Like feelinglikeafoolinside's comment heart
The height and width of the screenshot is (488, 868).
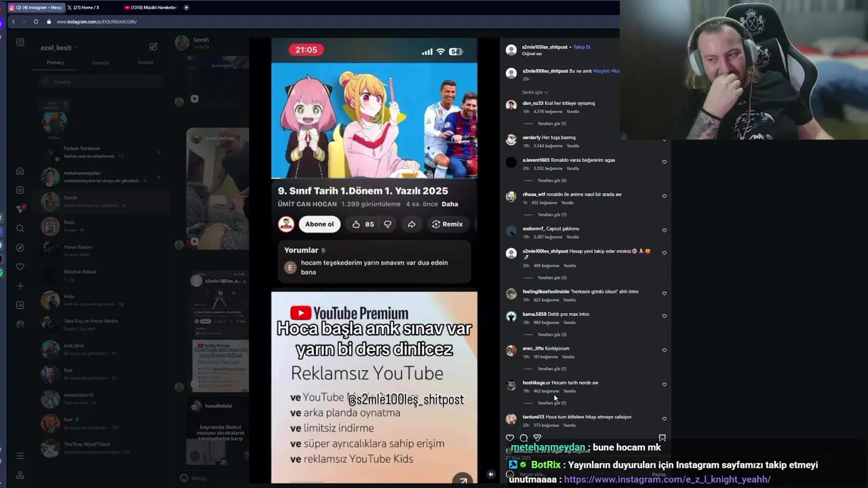click(665, 293)
